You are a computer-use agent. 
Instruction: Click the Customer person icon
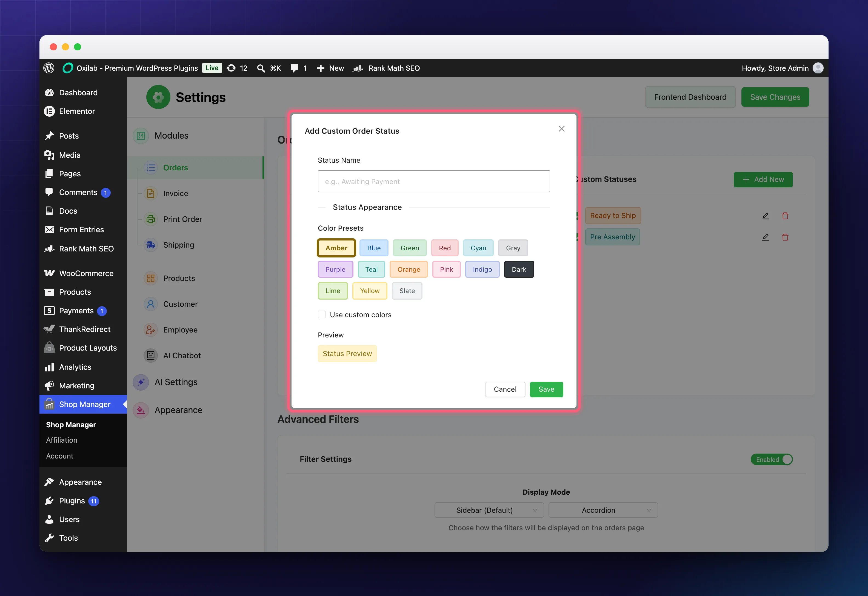[x=150, y=304]
